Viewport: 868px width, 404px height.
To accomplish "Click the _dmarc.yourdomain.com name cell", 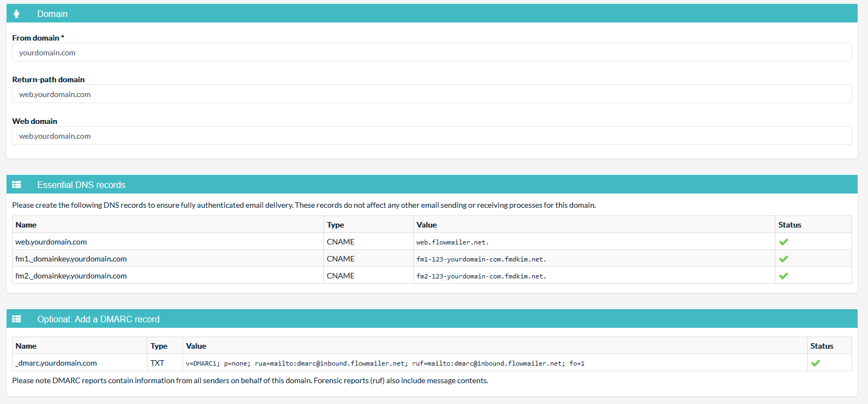I will coord(56,363).
